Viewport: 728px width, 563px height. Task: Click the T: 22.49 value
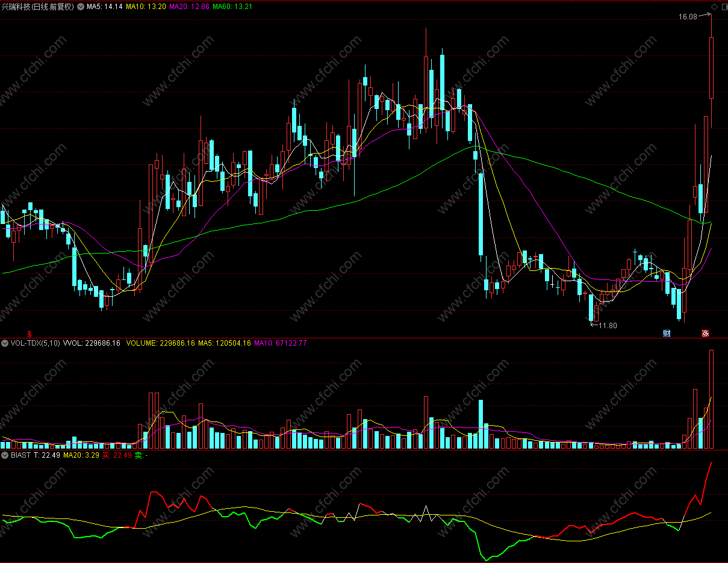tap(47, 455)
